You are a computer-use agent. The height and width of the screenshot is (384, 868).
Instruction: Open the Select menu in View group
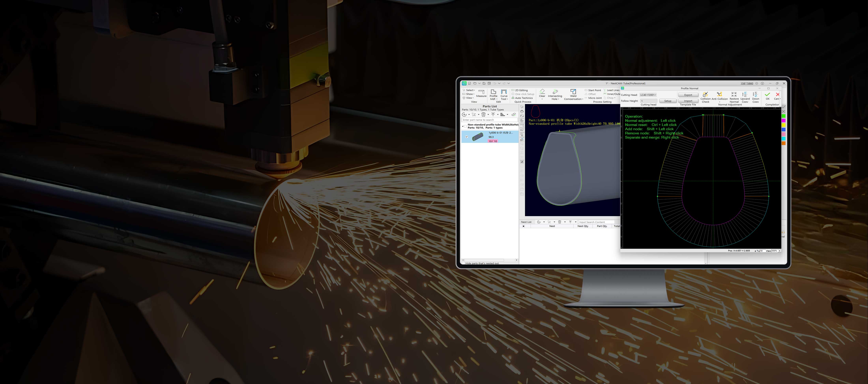click(470, 90)
